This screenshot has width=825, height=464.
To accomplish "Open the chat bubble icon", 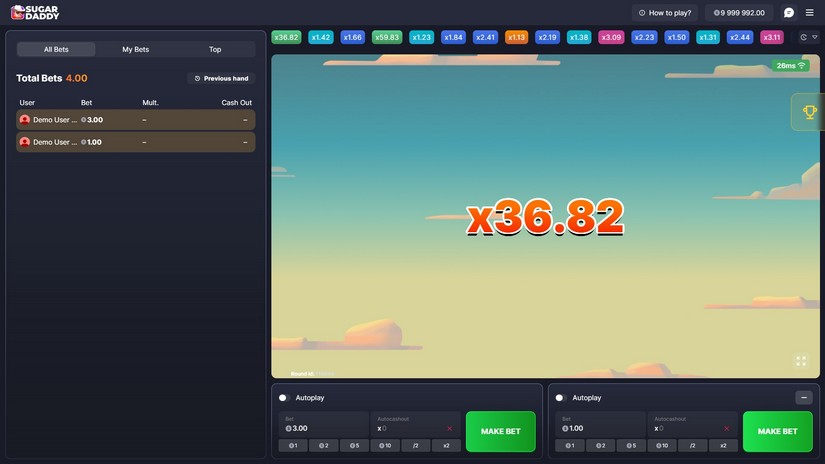I will [788, 13].
